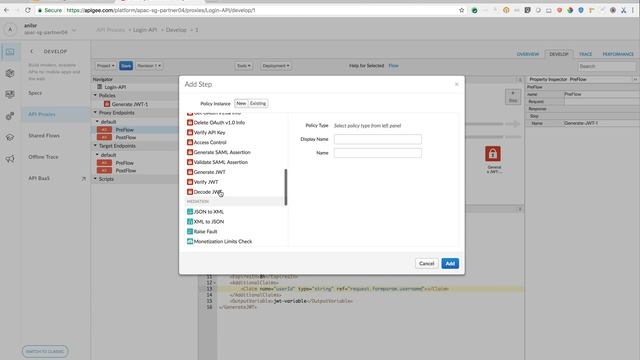Select the Generate JWT policy
This screenshot has height=360, width=640.
206,172
